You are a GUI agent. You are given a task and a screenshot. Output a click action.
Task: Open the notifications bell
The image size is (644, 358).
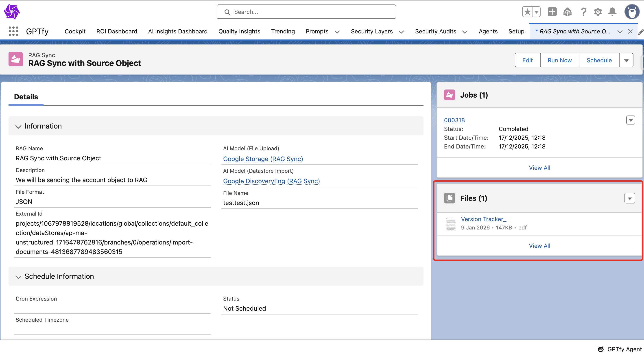(x=612, y=12)
